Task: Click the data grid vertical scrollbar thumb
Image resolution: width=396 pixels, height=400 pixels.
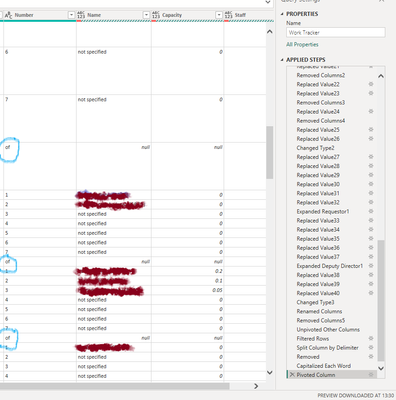Action: tap(270, 152)
